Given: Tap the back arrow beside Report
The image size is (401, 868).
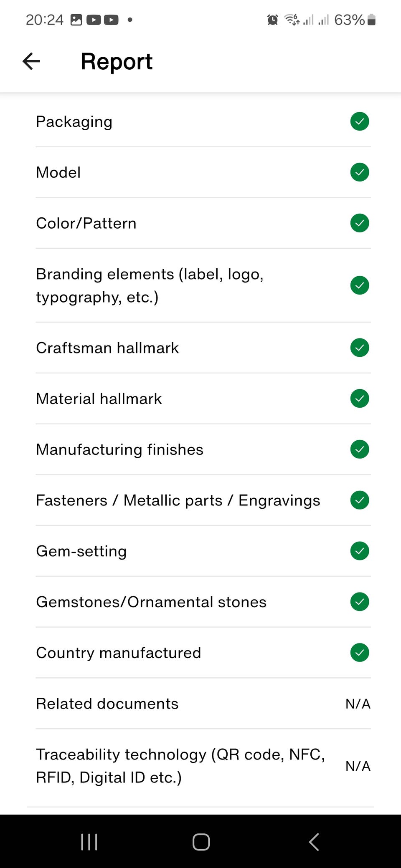Looking at the screenshot, I should click(31, 61).
